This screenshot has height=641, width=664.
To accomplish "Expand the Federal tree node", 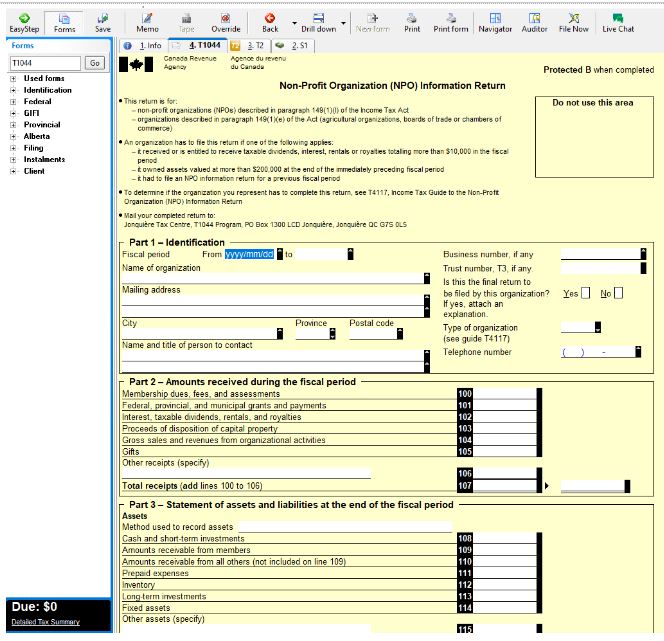I will [x=13, y=102].
